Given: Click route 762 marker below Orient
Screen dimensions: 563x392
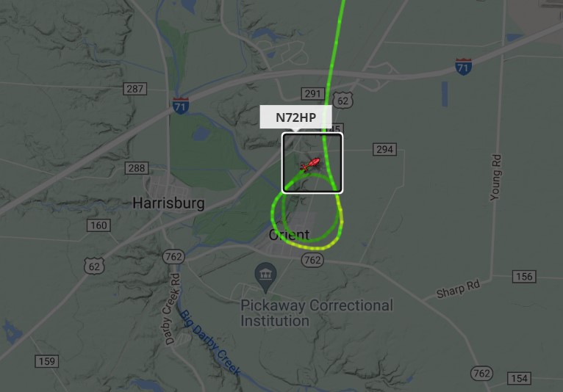Looking at the screenshot, I should (x=312, y=260).
